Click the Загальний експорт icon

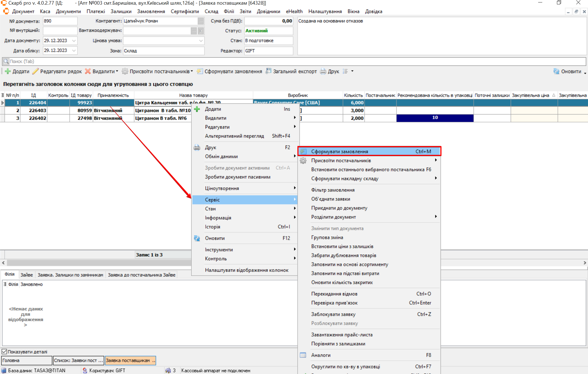[269, 71]
